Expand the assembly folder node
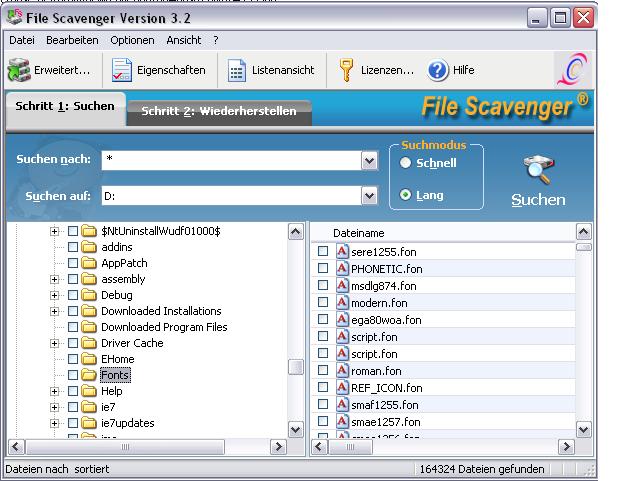642x481 pixels. pos(54,279)
